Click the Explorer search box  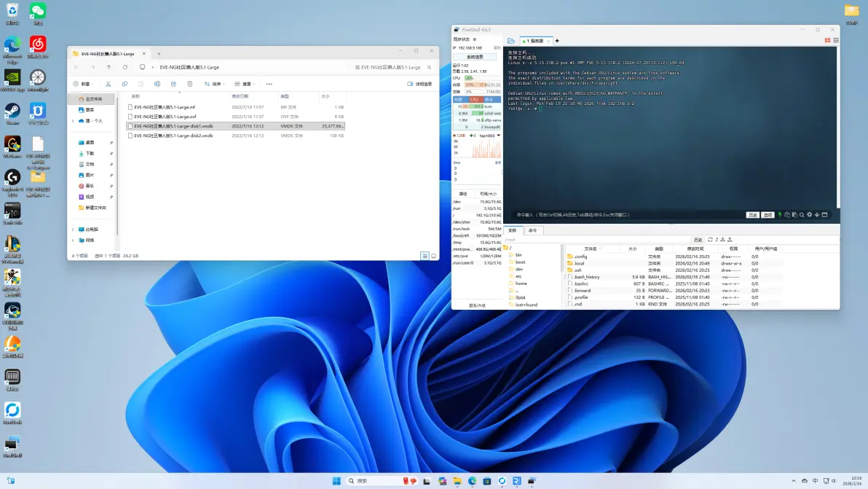click(392, 68)
